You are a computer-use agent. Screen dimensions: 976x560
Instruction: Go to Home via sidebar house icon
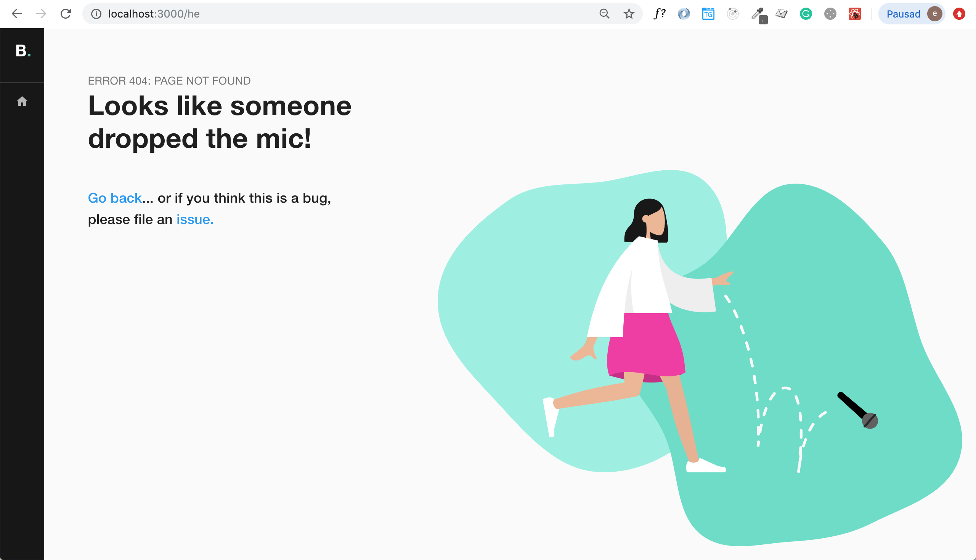tap(22, 101)
